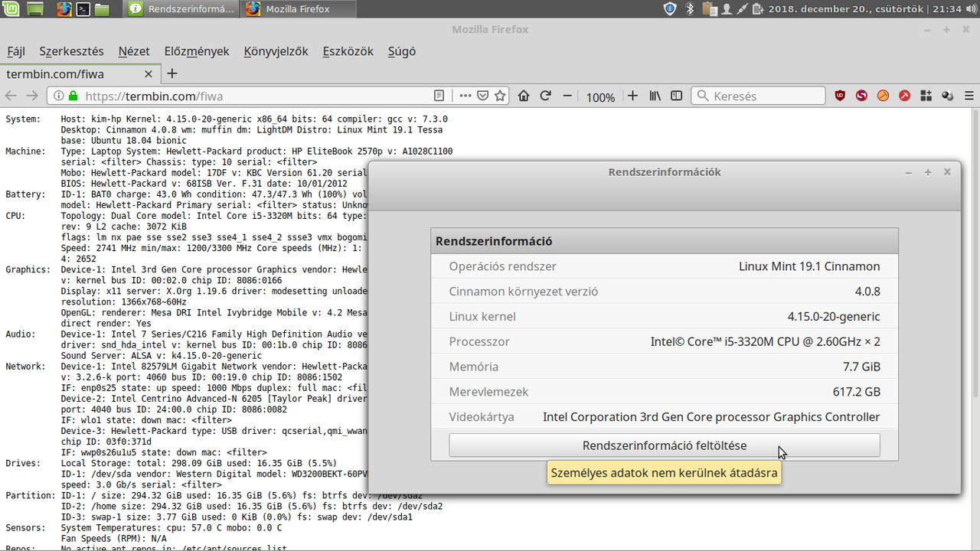Click the Videokártya row label
This screenshot has height=551, width=980.
click(x=482, y=418)
